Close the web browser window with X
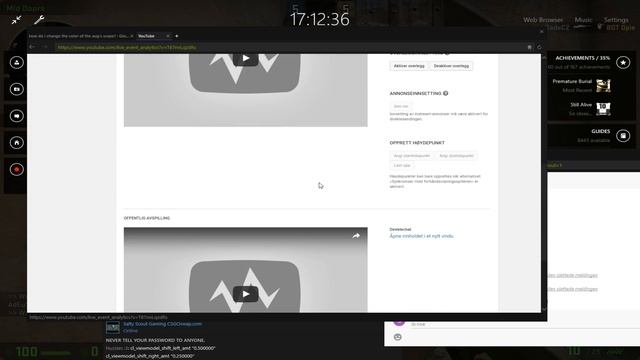640x360 pixels. [542, 32]
